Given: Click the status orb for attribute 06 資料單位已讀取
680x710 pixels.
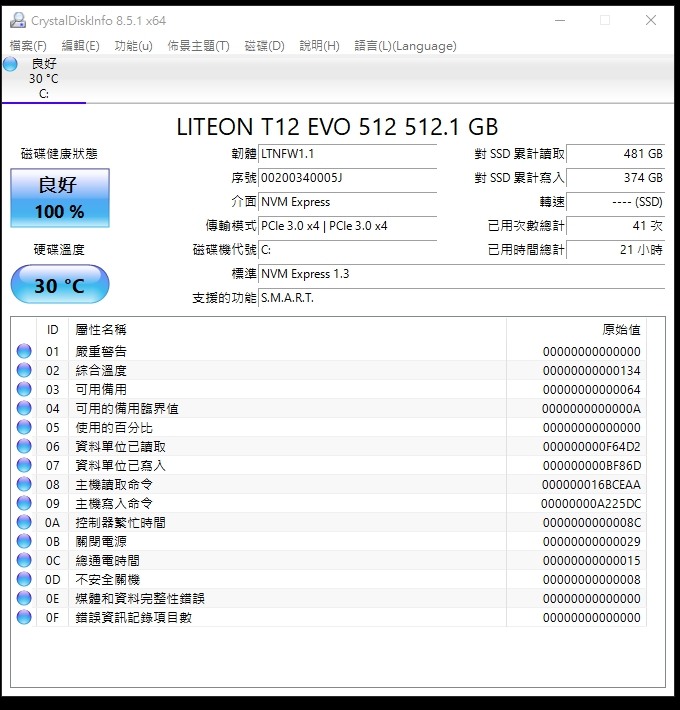Looking at the screenshot, I should pos(24,446).
